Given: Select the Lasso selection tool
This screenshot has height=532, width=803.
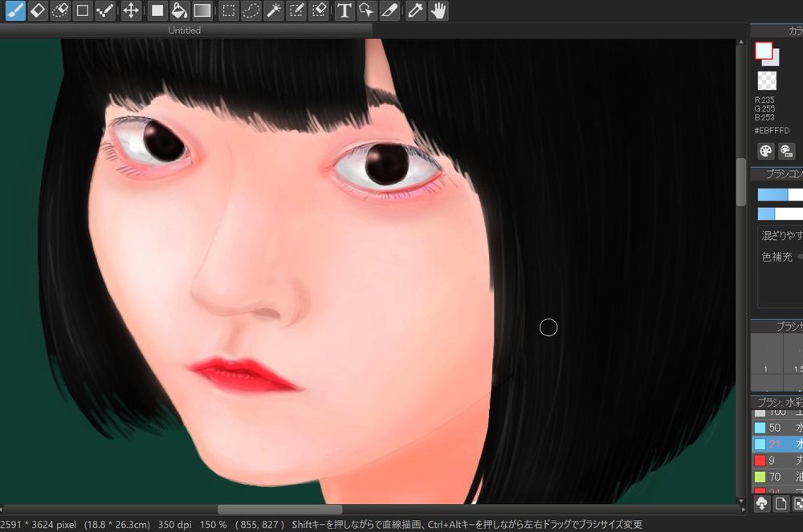Looking at the screenshot, I should click(251, 10).
